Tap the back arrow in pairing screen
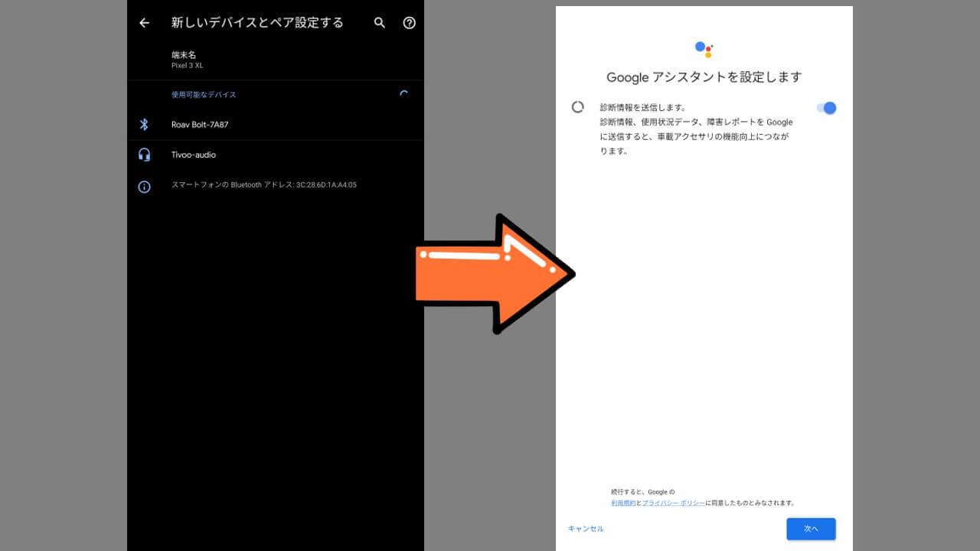The image size is (980, 551). coord(144,23)
